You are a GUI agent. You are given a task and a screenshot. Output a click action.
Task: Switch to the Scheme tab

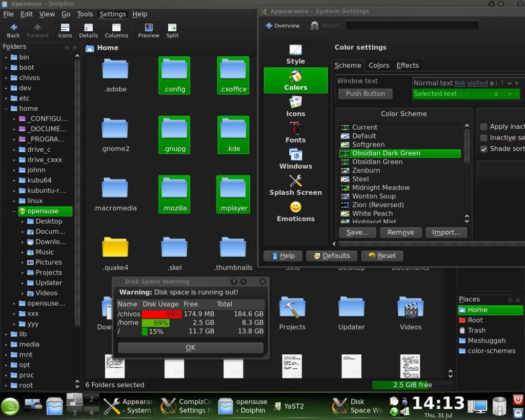(x=348, y=65)
